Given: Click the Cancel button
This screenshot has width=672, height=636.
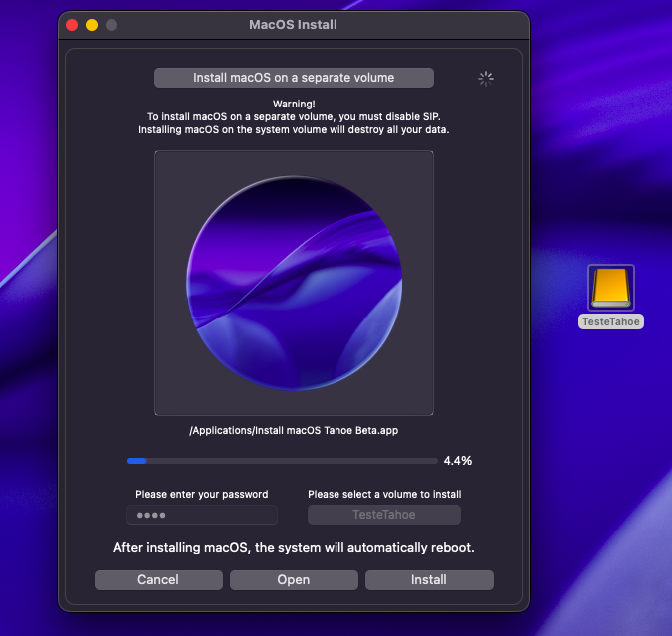Looking at the screenshot, I should 158,580.
